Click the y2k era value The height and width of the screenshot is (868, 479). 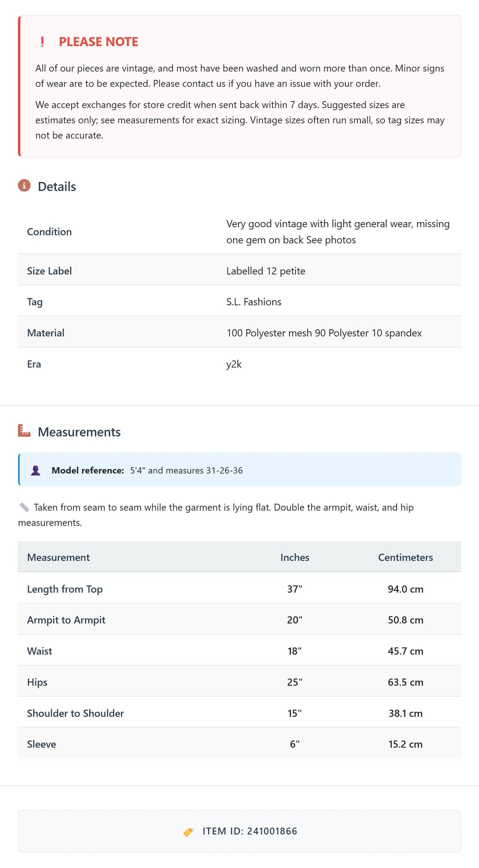tap(234, 364)
